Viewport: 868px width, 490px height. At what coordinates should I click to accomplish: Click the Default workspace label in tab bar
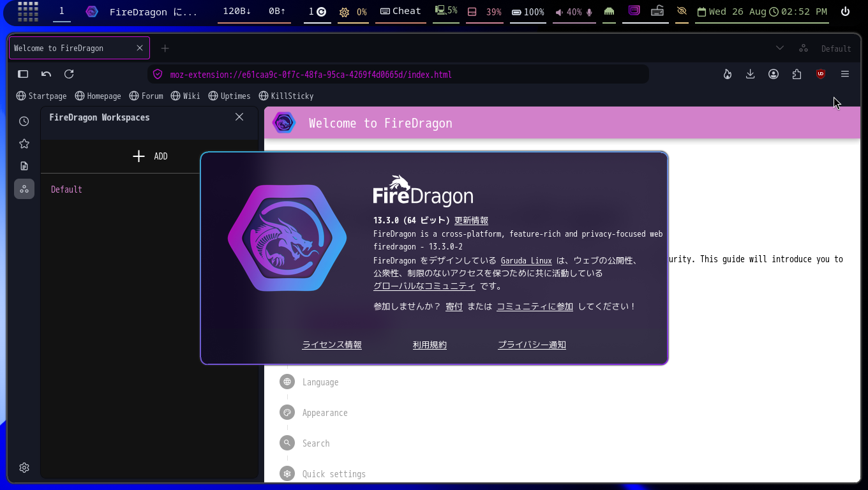(x=836, y=48)
